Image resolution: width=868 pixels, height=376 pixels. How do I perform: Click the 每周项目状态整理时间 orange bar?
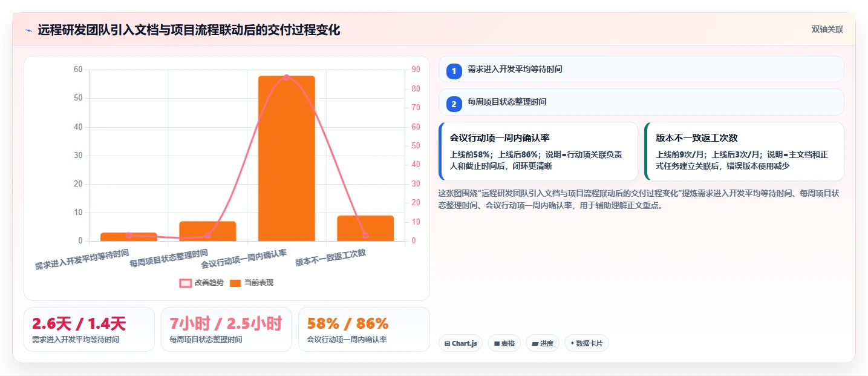[x=207, y=231]
